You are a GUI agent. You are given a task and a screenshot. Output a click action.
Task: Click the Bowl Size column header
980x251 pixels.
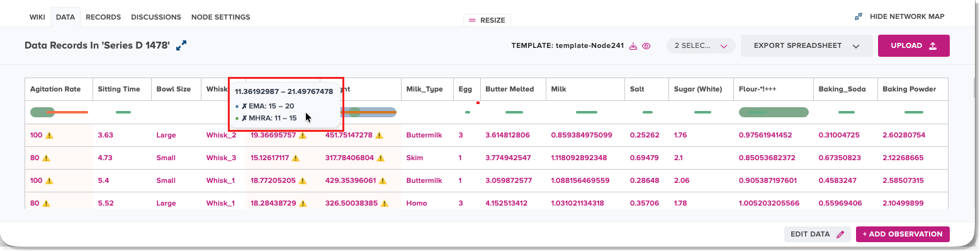pos(176,90)
